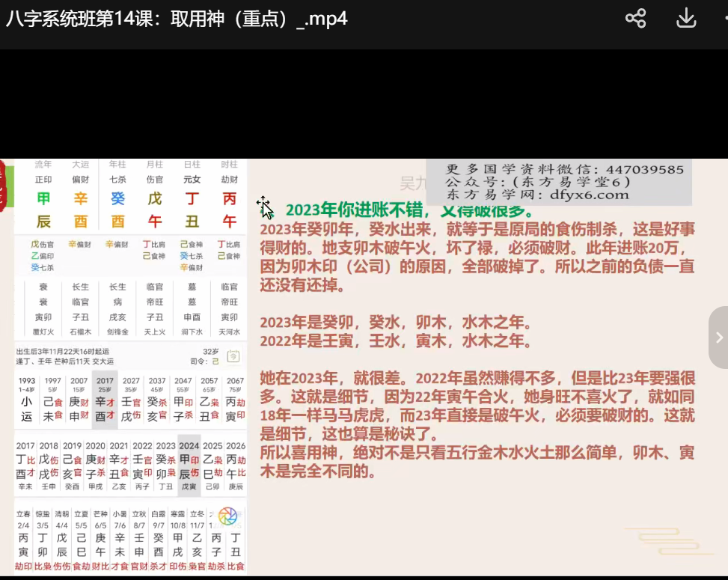Download the video using the download icon
This screenshot has height=580, width=728.
coord(686,19)
